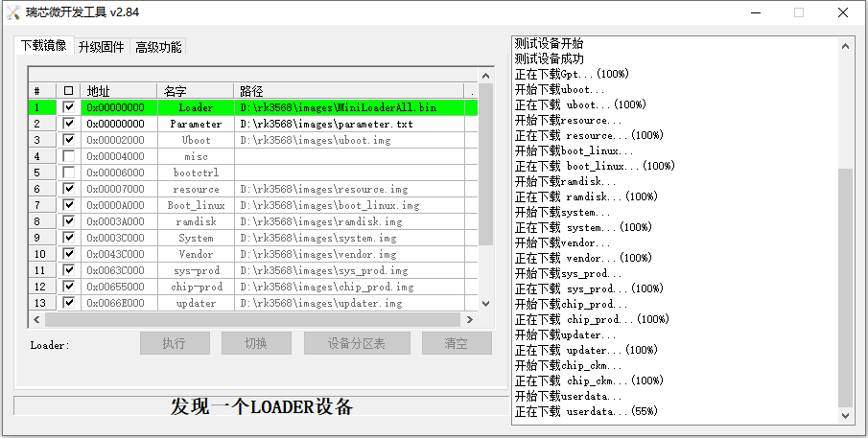Uncheck the updater row checkbox
The height and width of the screenshot is (438, 868).
point(69,303)
